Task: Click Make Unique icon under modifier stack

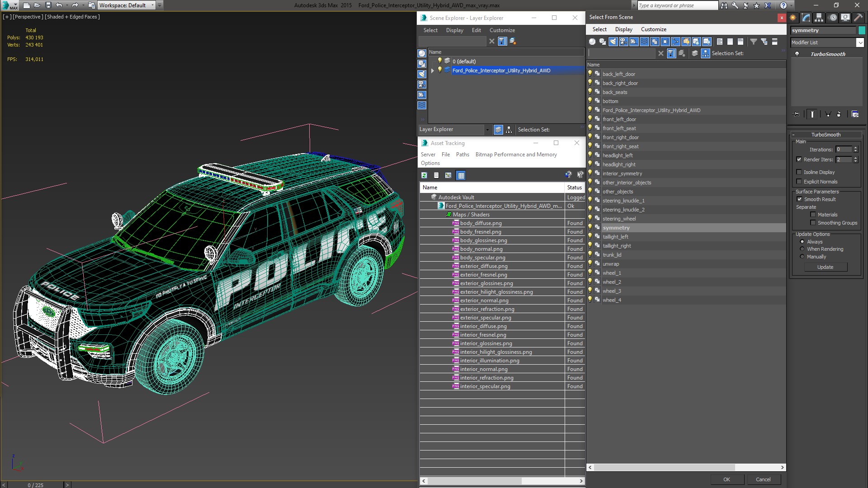Action: click(x=828, y=114)
